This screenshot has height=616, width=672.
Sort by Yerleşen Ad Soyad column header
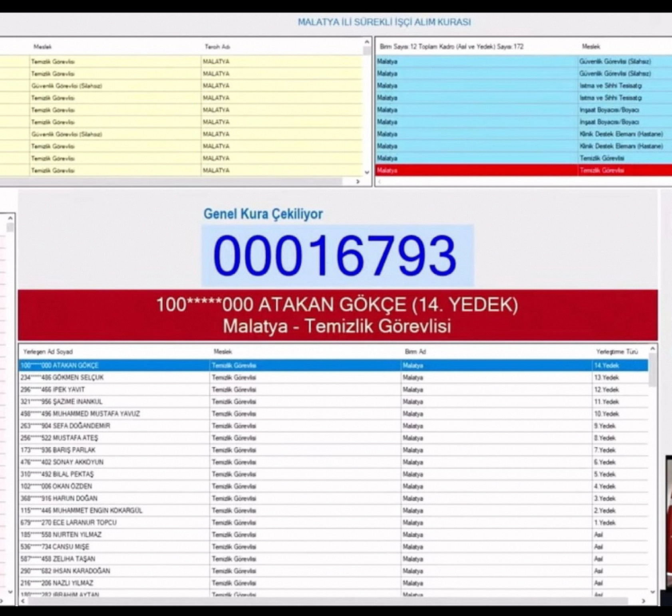tap(48, 352)
